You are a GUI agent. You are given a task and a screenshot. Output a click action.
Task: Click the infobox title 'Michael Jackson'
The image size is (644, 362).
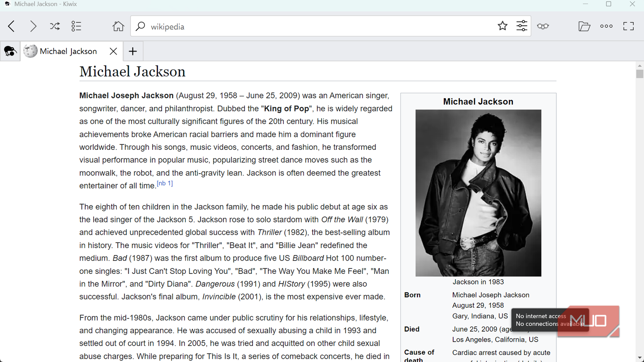coord(478,102)
